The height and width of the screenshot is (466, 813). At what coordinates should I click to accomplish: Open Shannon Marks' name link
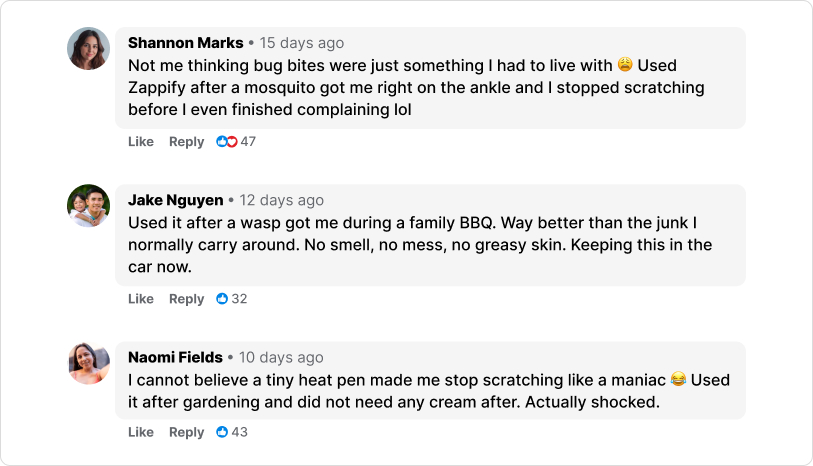(186, 43)
